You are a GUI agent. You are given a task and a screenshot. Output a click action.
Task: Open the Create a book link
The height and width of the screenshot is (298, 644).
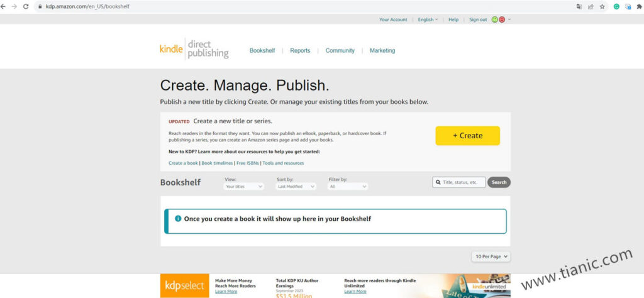pyautogui.click(x=183, y=163)
